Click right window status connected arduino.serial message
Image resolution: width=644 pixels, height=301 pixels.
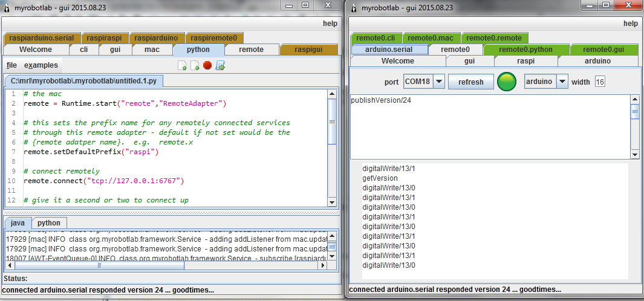[455, 289]
